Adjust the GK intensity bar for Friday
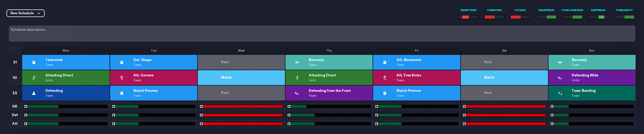Image resolution: width=644 pixels, height=134 pixels. pos(417,106)
